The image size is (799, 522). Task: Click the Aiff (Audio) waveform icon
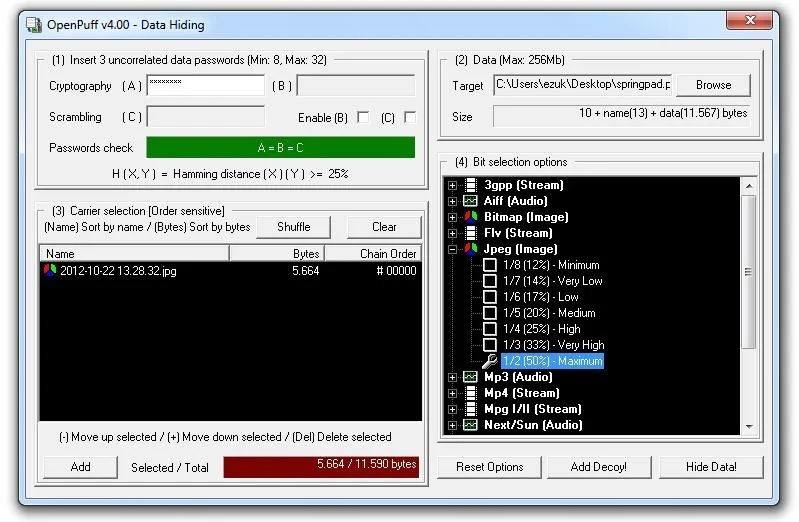(x=470, y=201)
